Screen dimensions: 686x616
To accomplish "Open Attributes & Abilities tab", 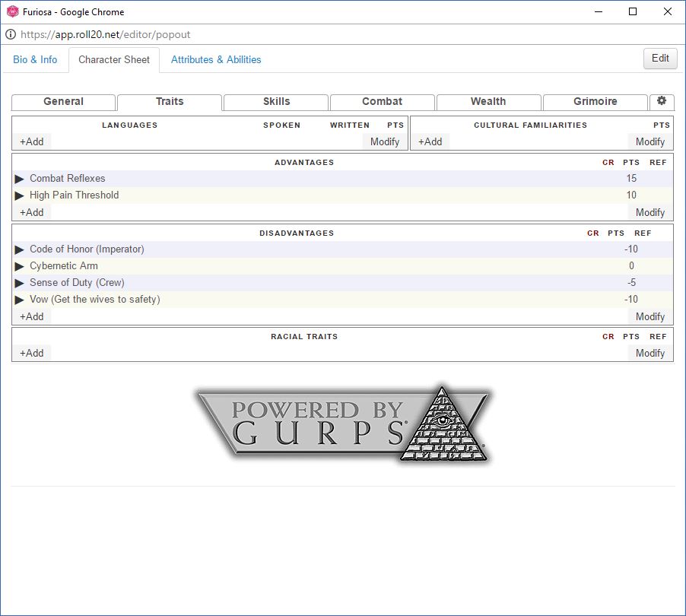I will click(x=216, y=59).
